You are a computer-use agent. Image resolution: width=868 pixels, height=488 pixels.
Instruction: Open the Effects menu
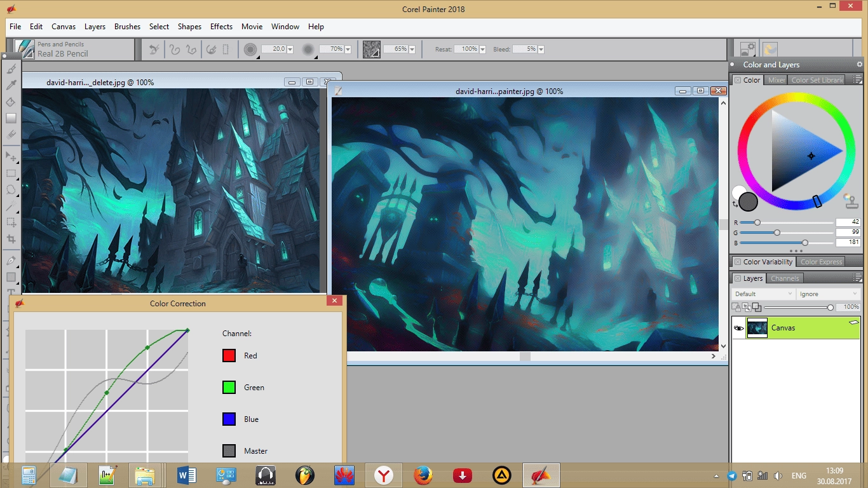pos(221,27)
